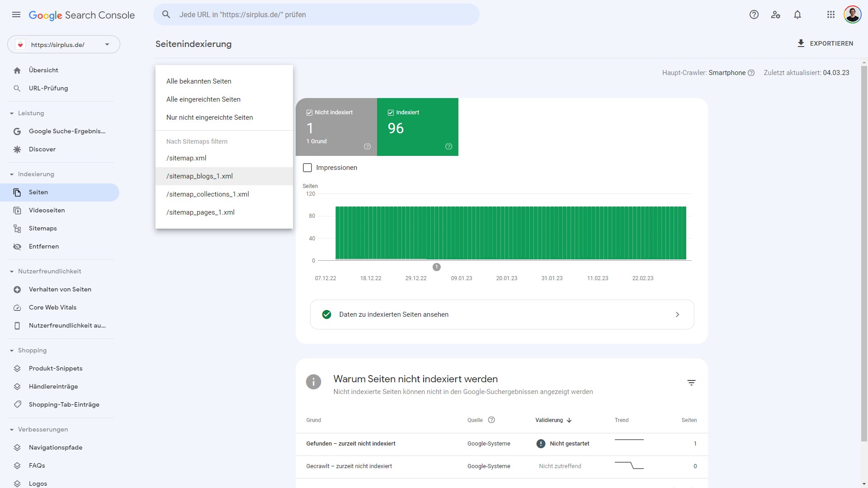Click the Google Search Console logo
Screen dimensions: 868x488
pos(82,15)
